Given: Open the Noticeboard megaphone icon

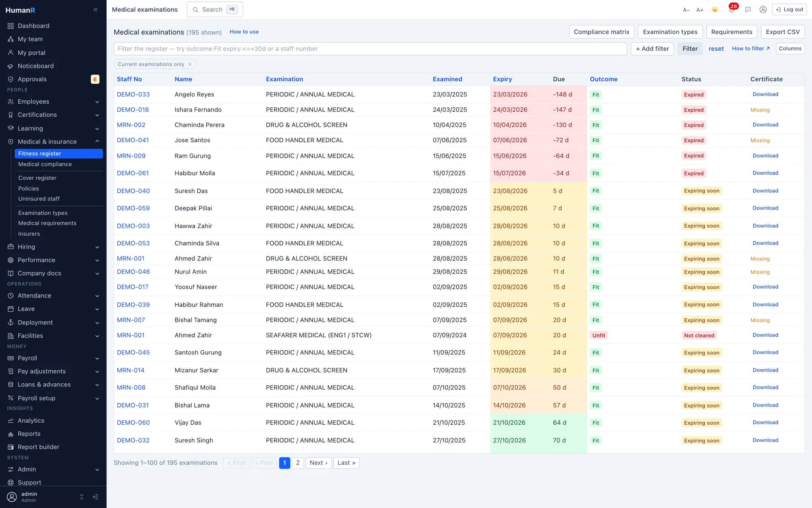Looking at the screenshot, I should point(11,66).
